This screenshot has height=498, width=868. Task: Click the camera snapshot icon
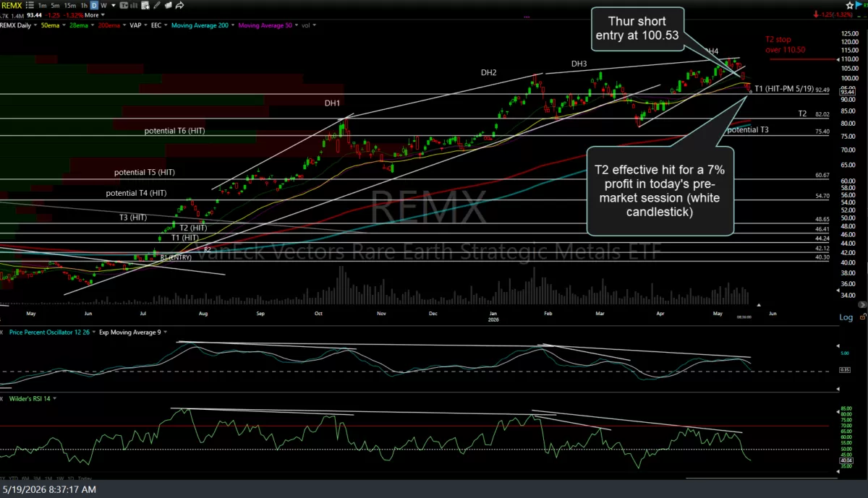pos(168,5)
